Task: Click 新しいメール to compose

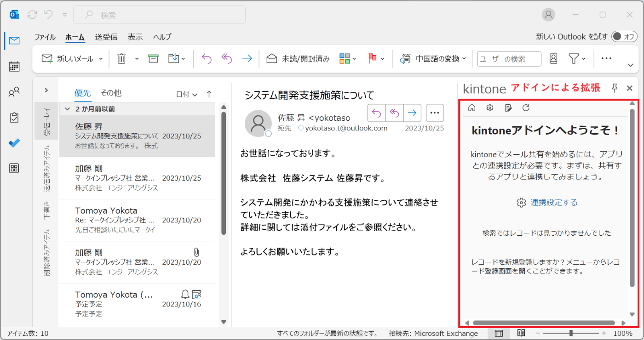Action: (68, 59)
